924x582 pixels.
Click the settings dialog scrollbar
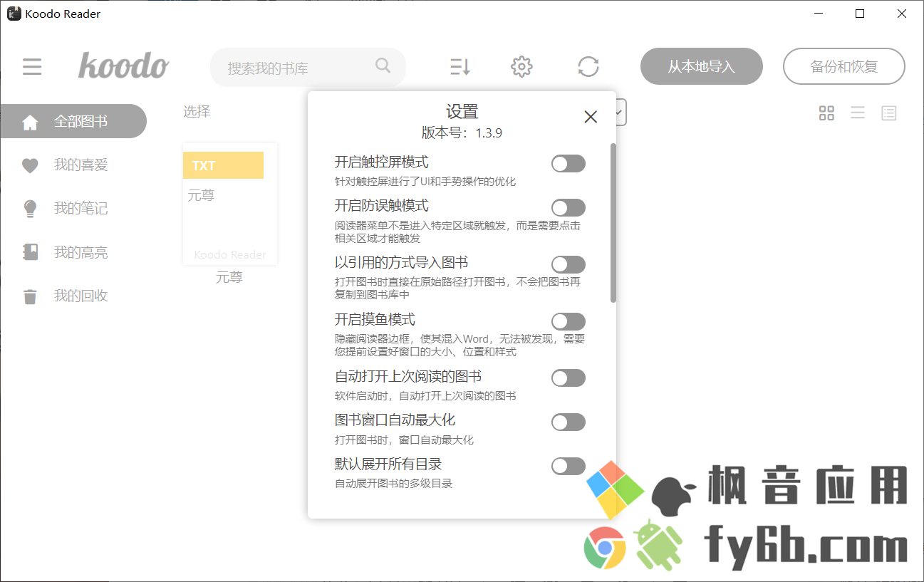pos(613,223)
